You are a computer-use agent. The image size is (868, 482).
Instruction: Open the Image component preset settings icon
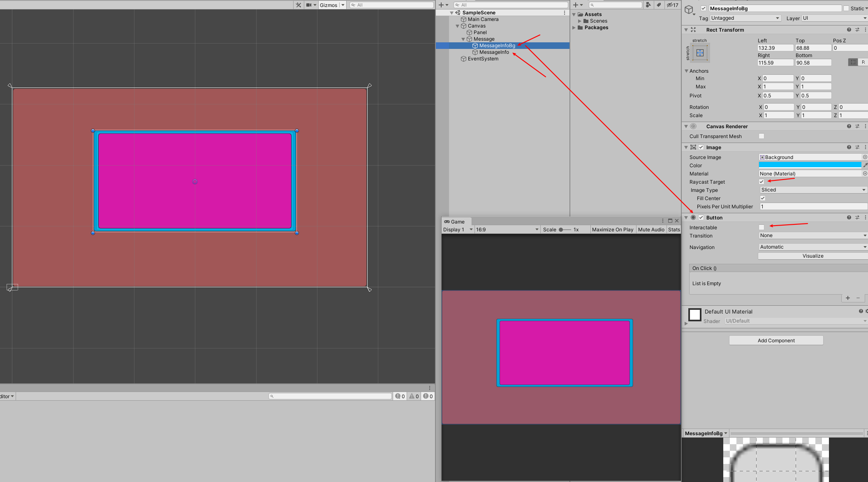pyautogui.click(x=857, y=147)
